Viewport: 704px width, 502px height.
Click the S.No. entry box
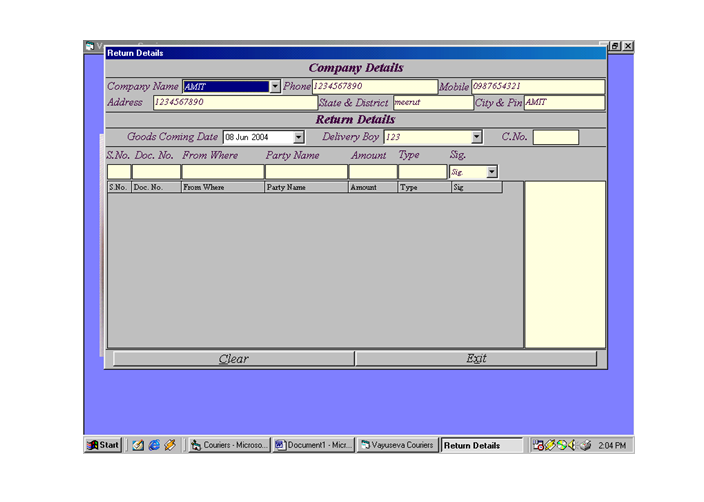coord(119,172)
